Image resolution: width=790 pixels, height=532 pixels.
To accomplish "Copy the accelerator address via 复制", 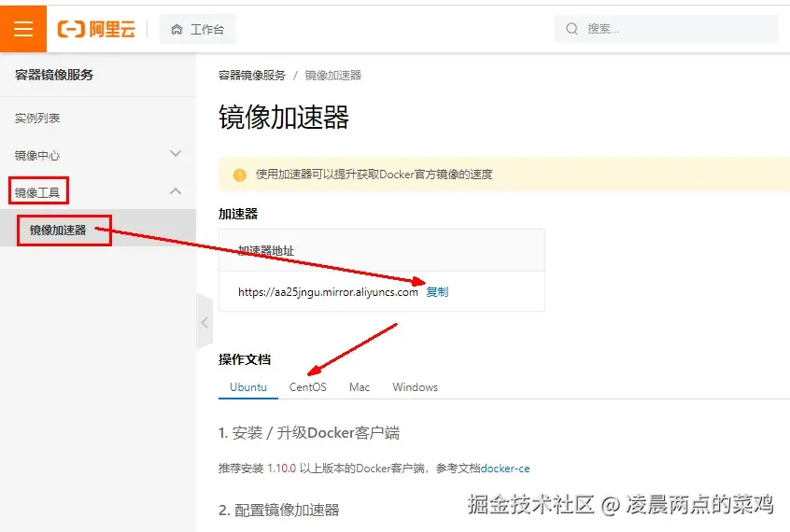I will tap(437, 292).
